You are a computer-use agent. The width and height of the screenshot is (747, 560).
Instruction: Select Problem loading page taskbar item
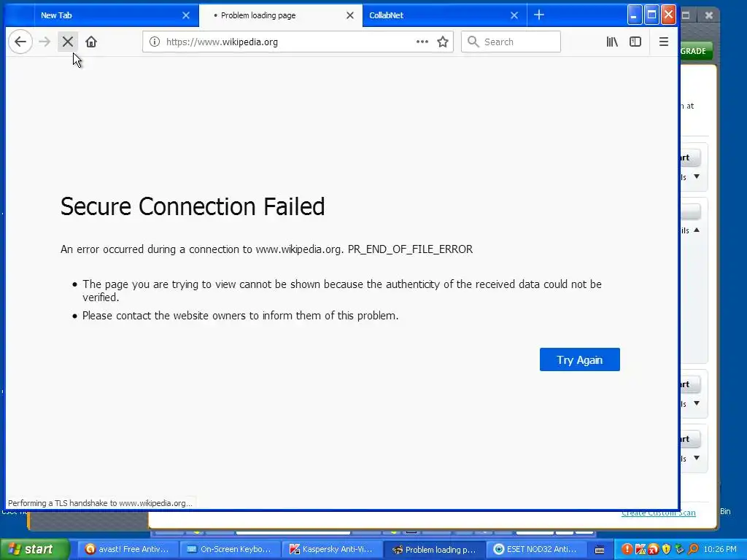click(x=435, y=550)
